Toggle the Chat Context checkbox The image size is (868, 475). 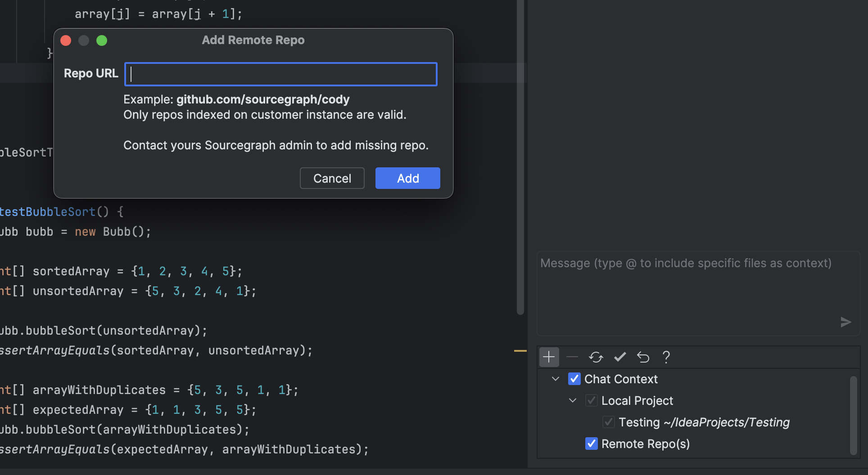point(574,379)
